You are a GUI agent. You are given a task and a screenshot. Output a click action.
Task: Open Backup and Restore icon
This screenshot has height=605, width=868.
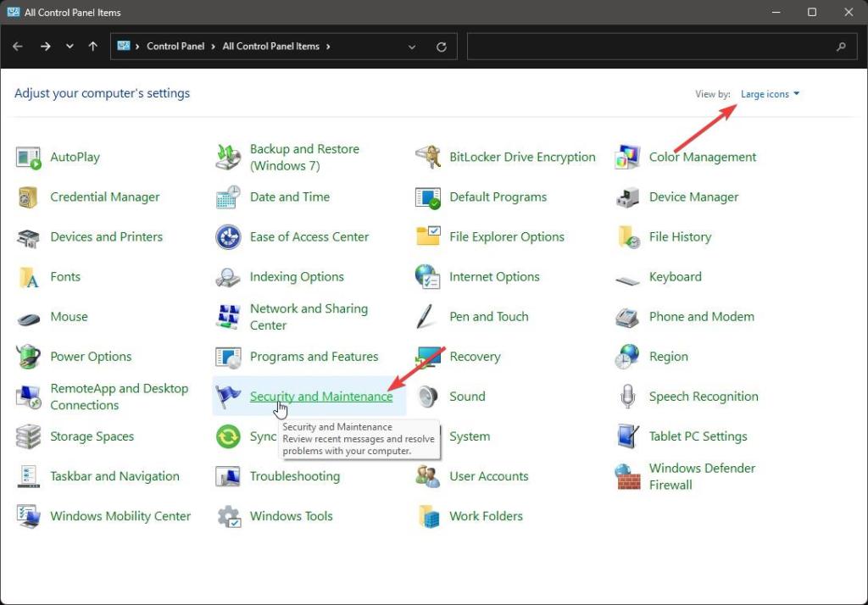click(228, 158)
